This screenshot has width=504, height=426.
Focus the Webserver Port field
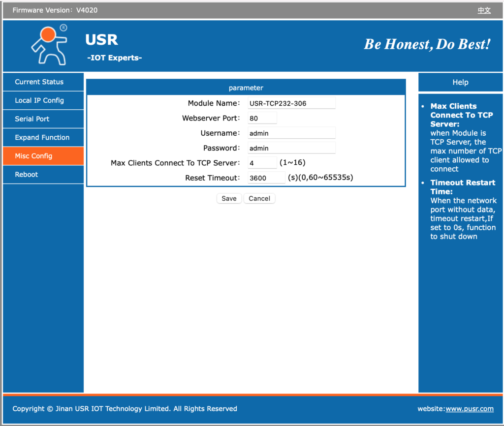click(262, 118)
